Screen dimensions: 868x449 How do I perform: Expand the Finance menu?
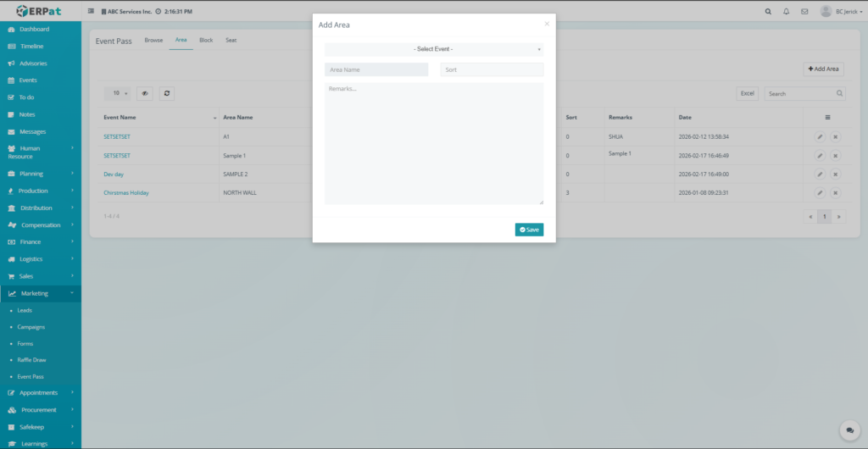pos(41,241)
